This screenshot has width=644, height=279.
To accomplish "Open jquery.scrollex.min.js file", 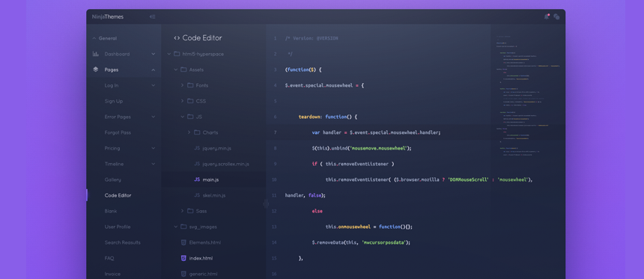I will tap(226, 164).
